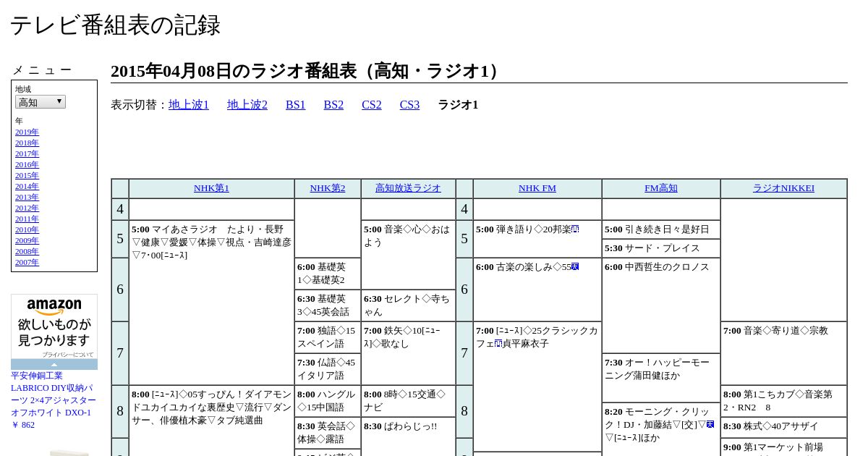Open the NHK第1 station header link
This screenshot has width=868, height=456.
(211, 188)
